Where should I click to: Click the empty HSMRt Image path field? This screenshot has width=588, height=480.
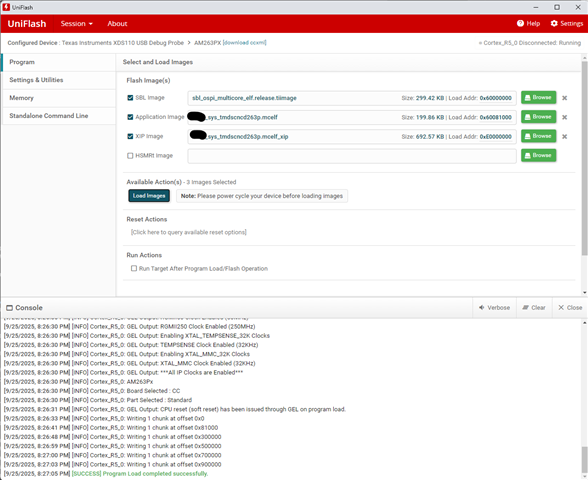point(352,156)
